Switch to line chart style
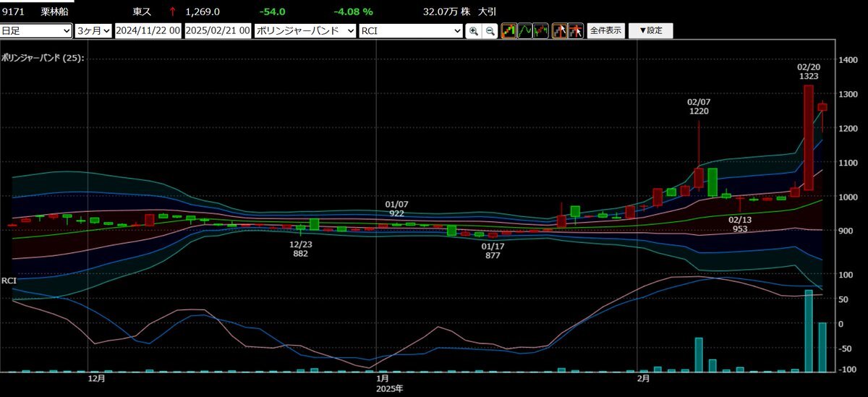This screenshot has height=397, width=868. (525, 31)
